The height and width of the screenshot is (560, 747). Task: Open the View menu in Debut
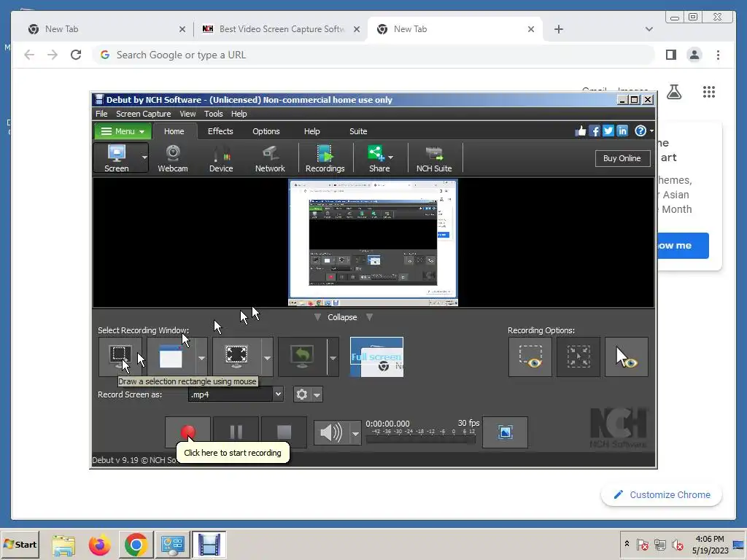tap(187, 114)
